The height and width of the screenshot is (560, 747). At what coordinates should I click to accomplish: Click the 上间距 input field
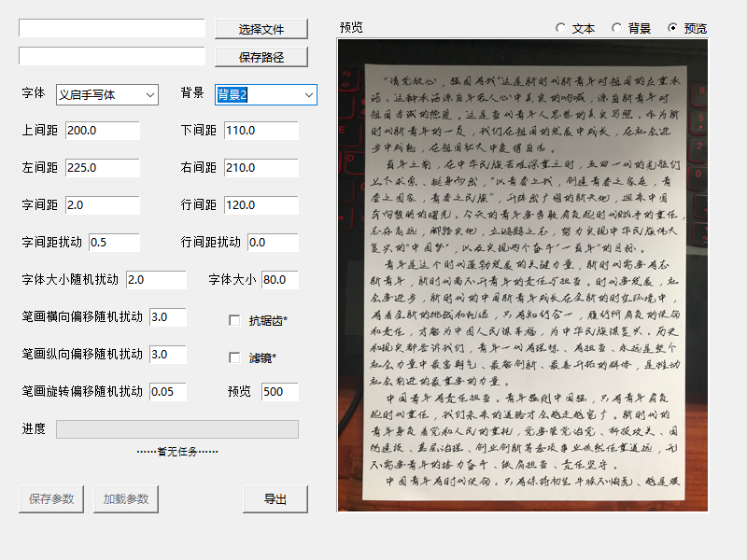pyautogui.click(x=103, y=131)
